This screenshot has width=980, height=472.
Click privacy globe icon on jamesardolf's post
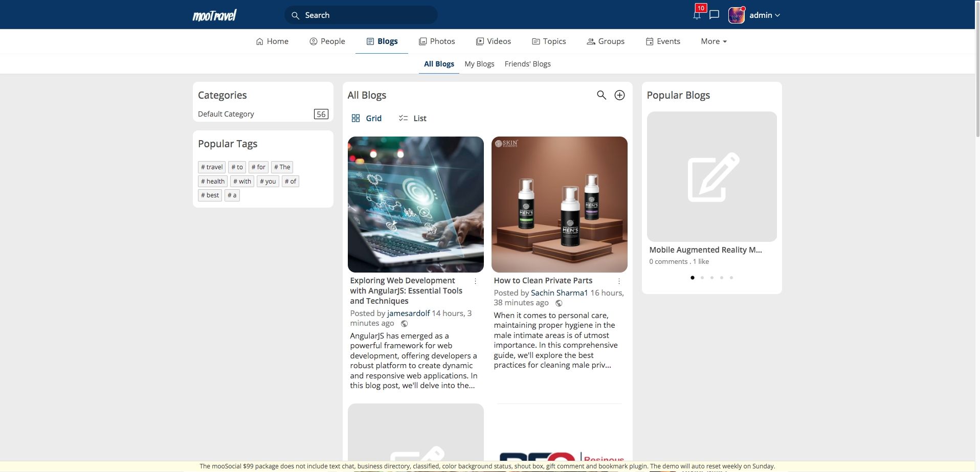tap(404, 324)
